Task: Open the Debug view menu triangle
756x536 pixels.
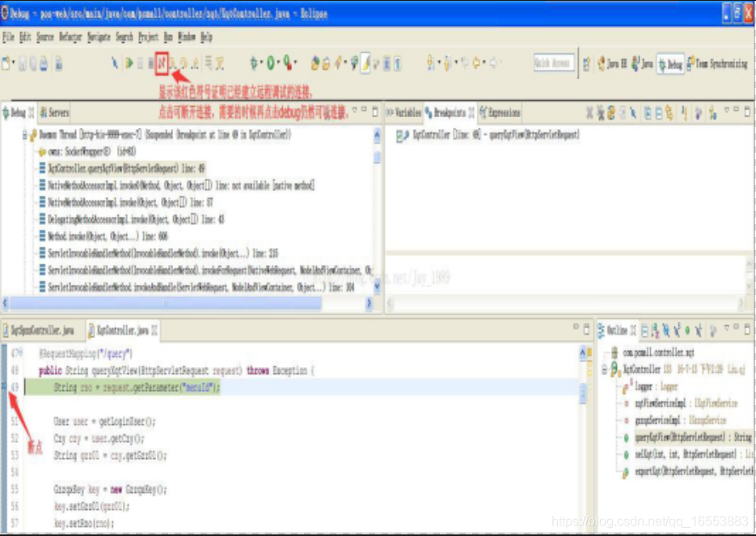Action: pyautogui.click(x=355, y=111)
